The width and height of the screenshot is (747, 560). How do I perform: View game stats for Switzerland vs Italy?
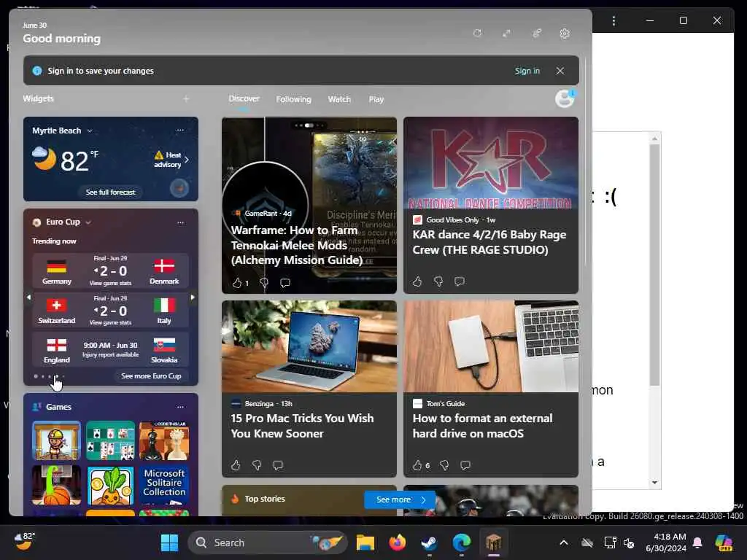(111, 323)
